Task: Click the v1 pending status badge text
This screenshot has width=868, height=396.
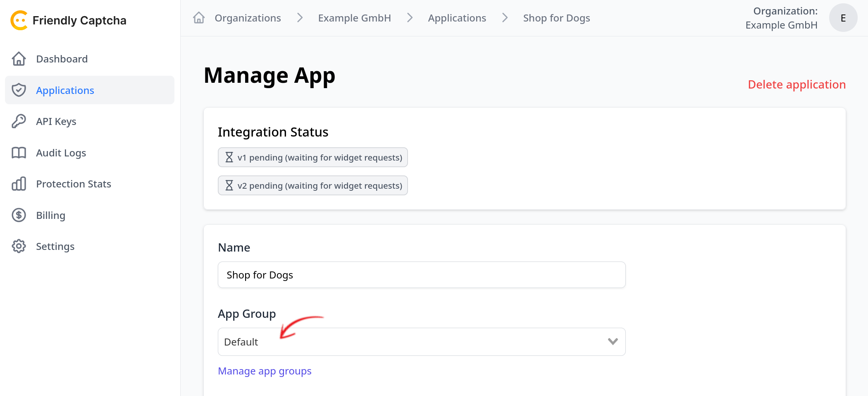Action: [x=320, y=157]
